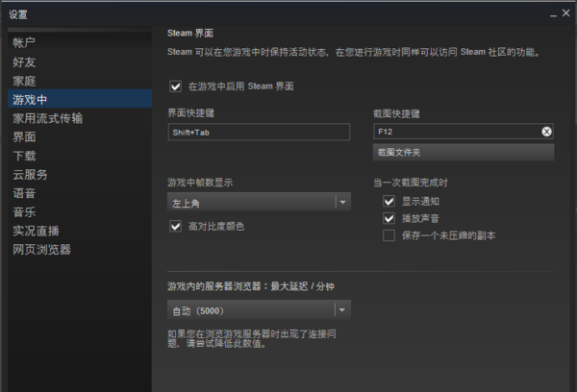The image size is (577, 392).
Task: Click the 游戏内的服务器浏览器 label text
Action: tap(251, 286)
